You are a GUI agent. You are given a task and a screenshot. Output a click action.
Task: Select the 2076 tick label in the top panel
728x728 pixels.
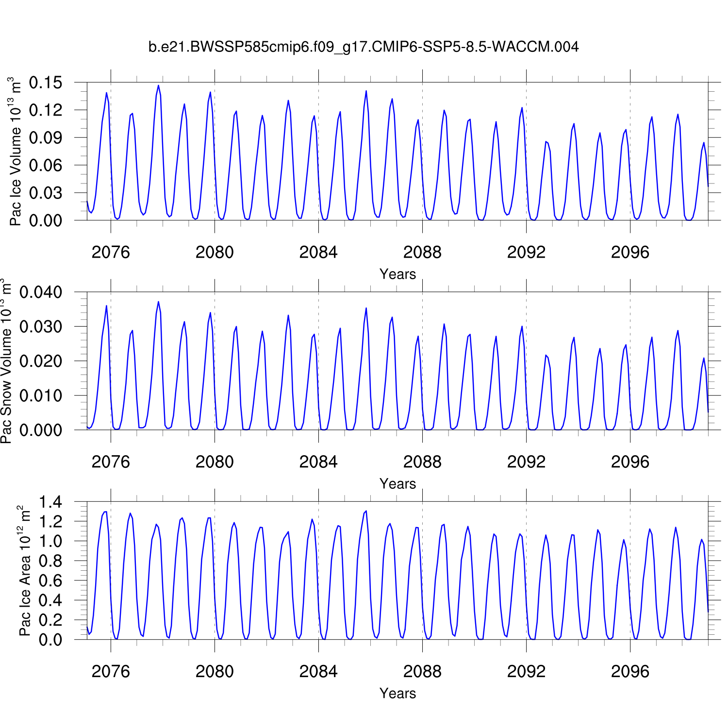(x=111, y=252)
